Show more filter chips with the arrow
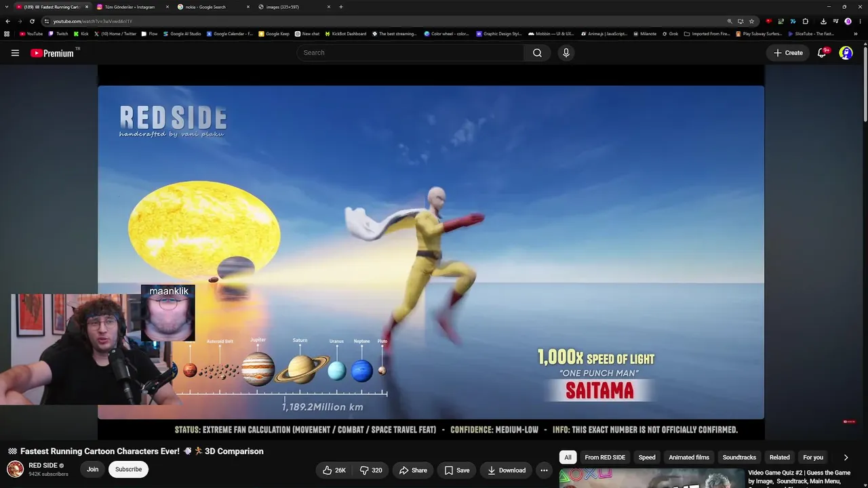868x488 pixels. 846,457
